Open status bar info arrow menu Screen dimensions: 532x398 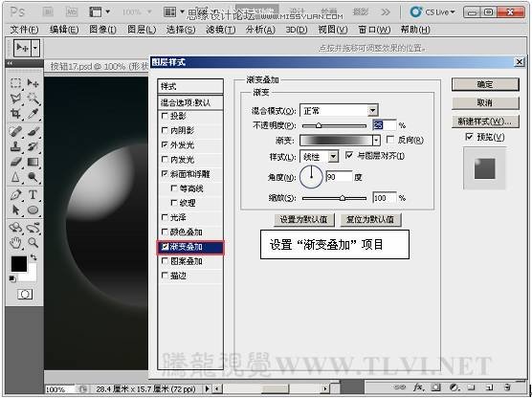tap(208, 388)
